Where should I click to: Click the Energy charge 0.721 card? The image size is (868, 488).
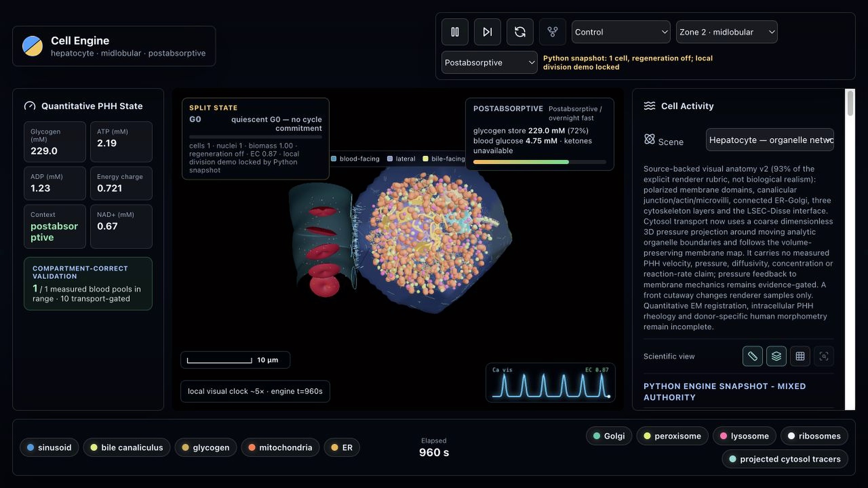coord(121,183)
